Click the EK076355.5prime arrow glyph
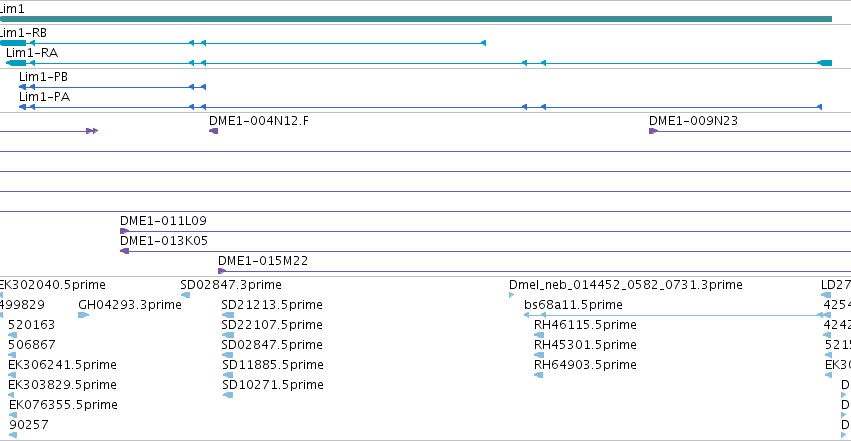 click(13, 415)
